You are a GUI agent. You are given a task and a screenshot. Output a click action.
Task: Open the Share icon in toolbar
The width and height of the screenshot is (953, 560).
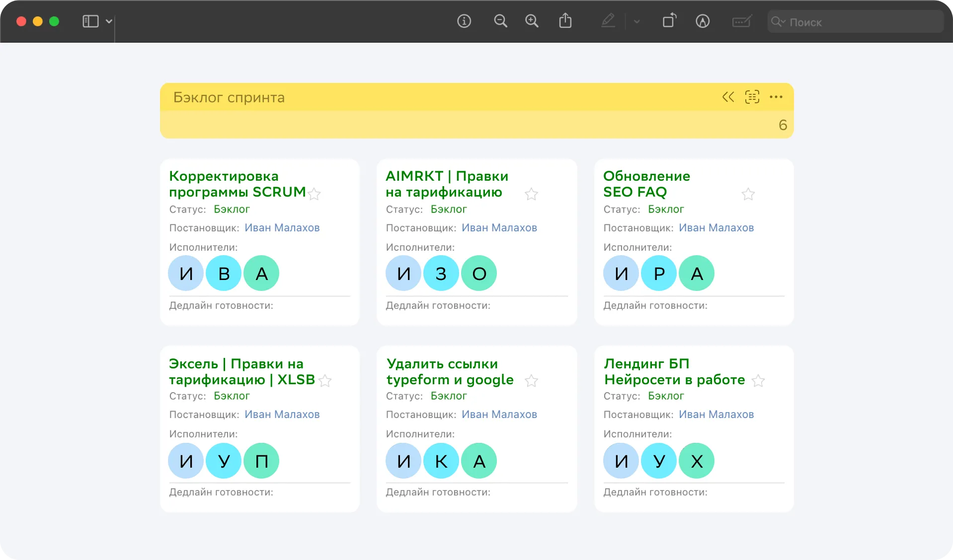tap(565, 21)
